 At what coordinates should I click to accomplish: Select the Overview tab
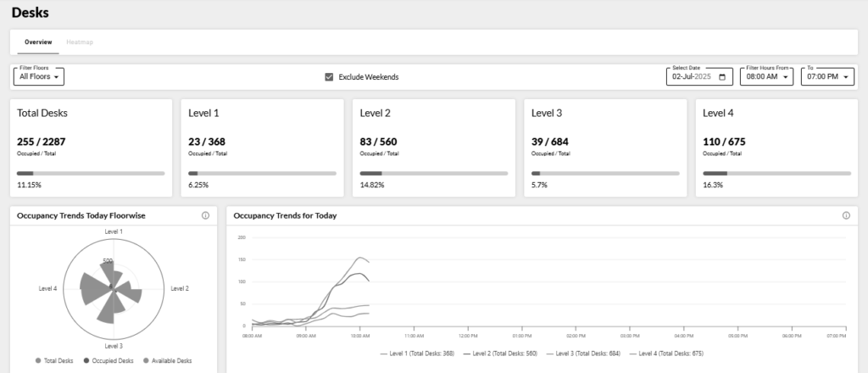click(38, 42)
